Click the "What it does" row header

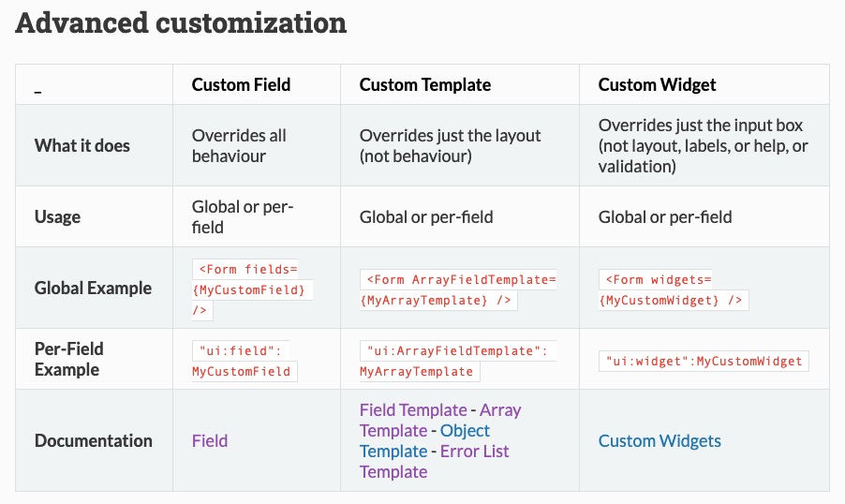point(82,145)
